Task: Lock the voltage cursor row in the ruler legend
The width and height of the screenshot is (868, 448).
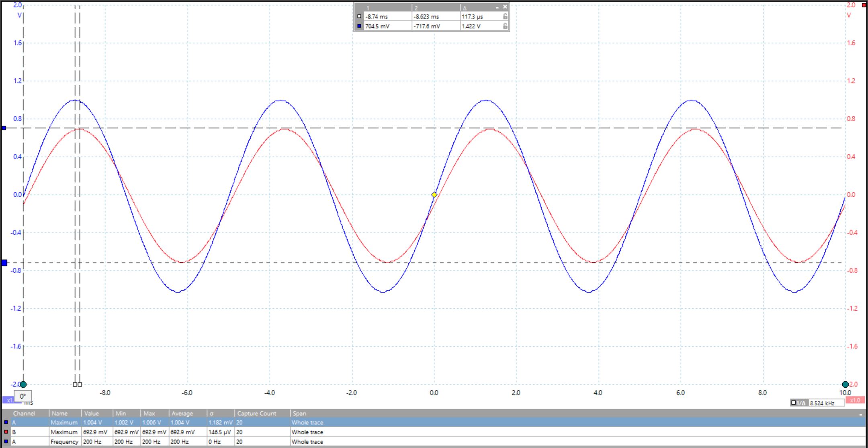Action: (x=505, y=26)
